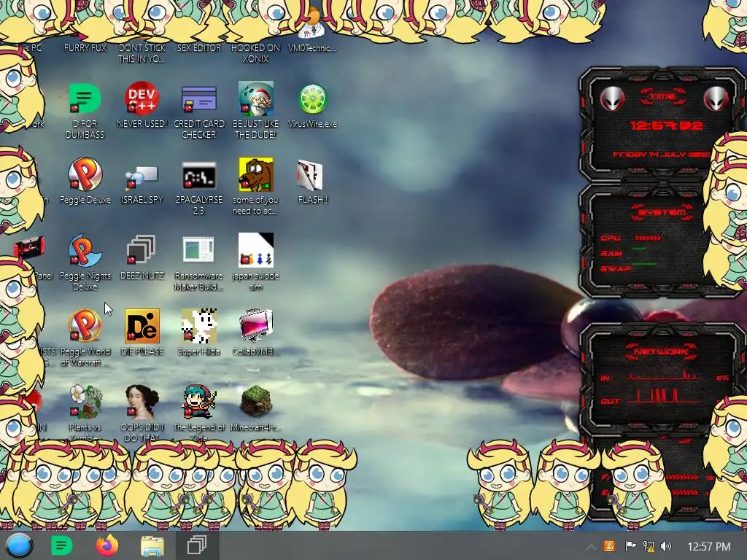
Task: Click DONT STICK THIS IN YO... label
Action: pyautogui.click(x=142, y=53)
